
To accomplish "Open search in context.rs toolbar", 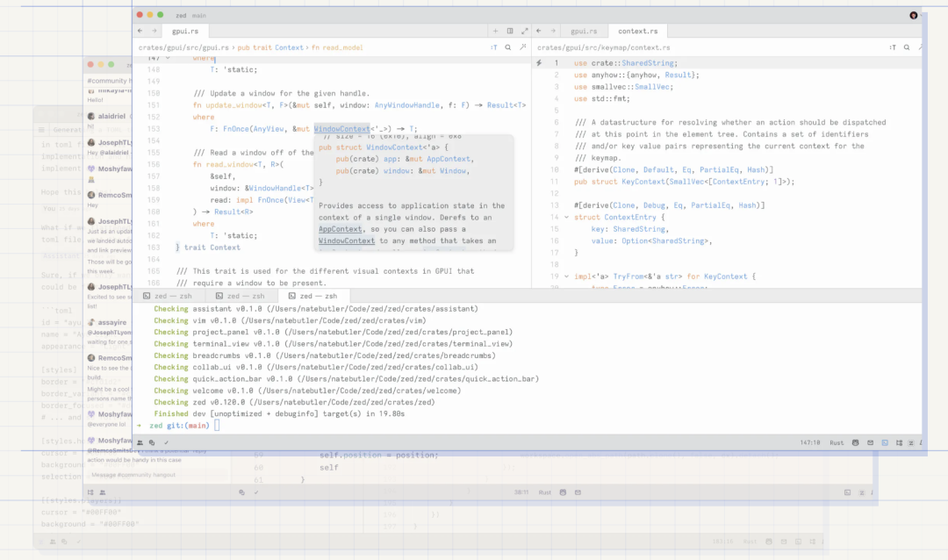I will 907,47.
